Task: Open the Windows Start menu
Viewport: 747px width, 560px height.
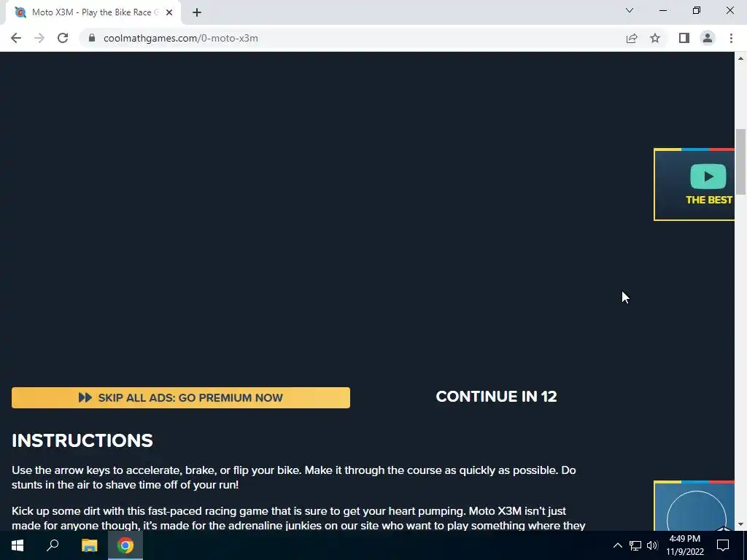Action: [x=18, y=545]
